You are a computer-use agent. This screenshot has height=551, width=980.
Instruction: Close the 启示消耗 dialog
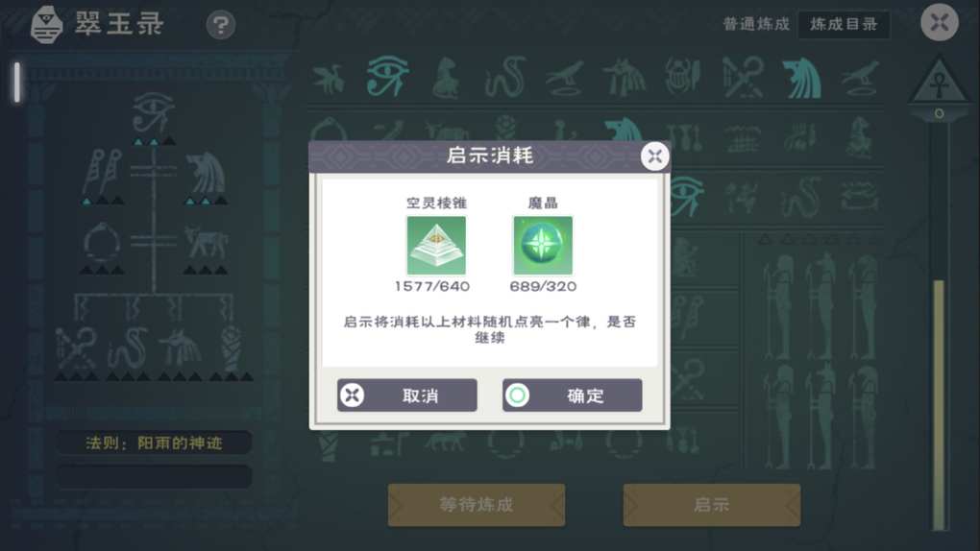tap(654, 156)
